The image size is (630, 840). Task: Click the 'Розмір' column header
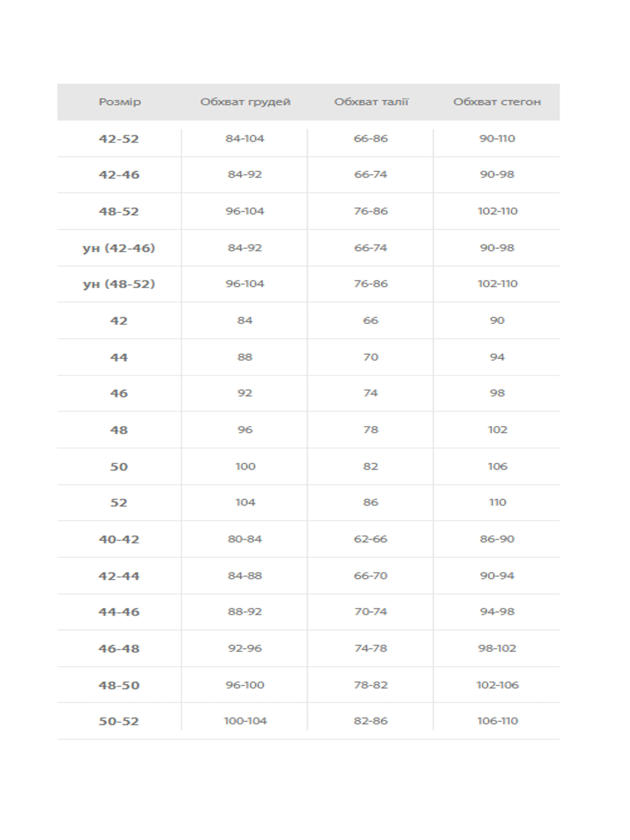click(x=119, y=102)
